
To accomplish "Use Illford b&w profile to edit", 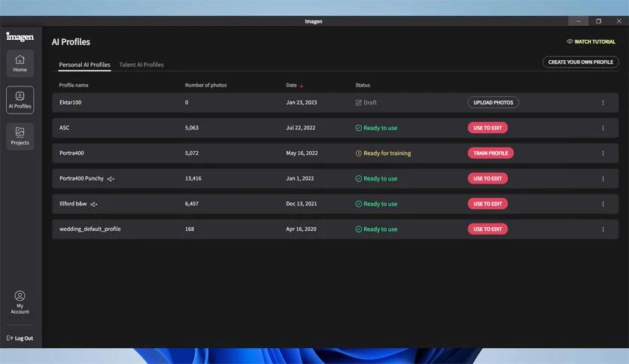I will 488,204.
